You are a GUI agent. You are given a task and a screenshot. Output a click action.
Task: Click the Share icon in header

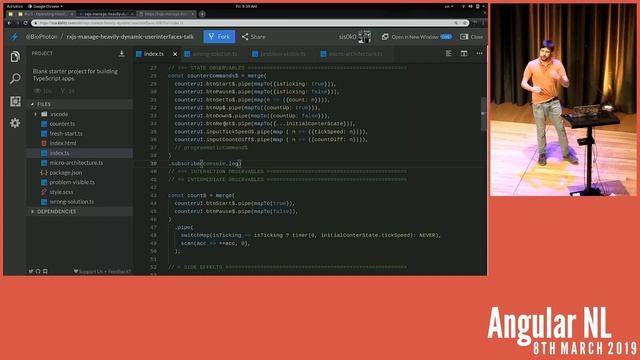245,37
